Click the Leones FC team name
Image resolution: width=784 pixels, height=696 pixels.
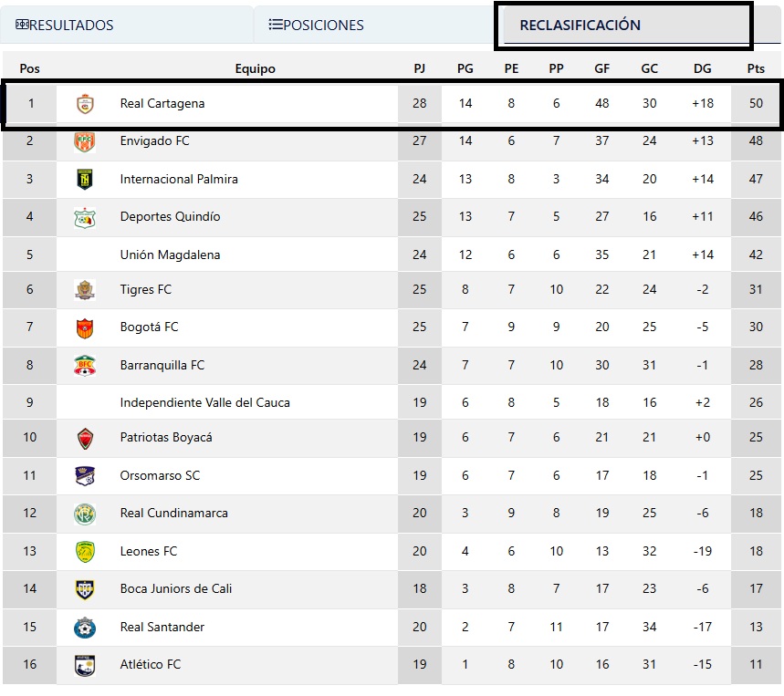click(149, 551)
